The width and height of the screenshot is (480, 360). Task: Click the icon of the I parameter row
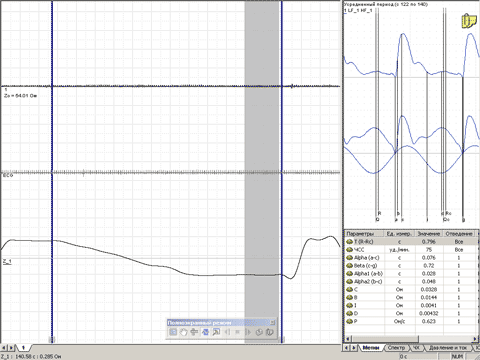pos(349,305)
